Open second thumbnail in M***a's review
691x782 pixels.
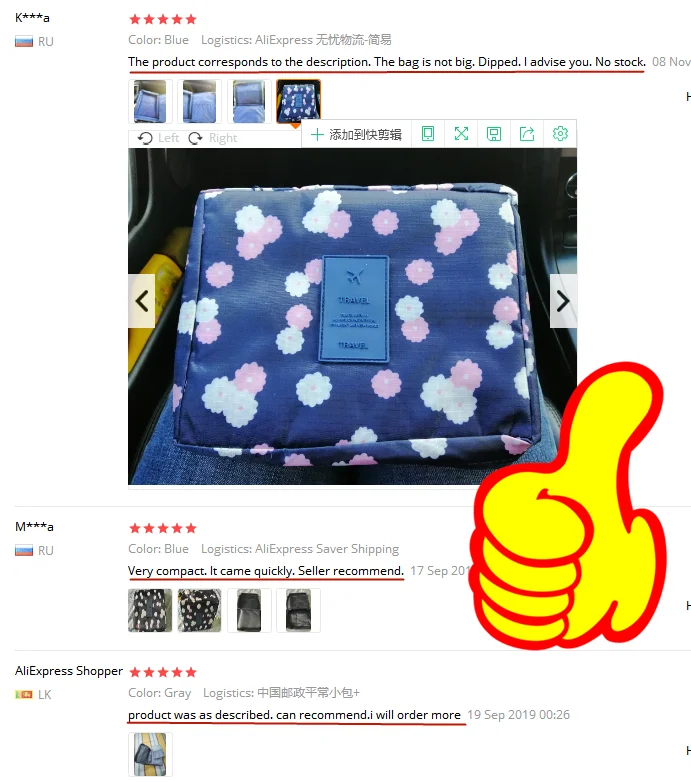point(199,610)
